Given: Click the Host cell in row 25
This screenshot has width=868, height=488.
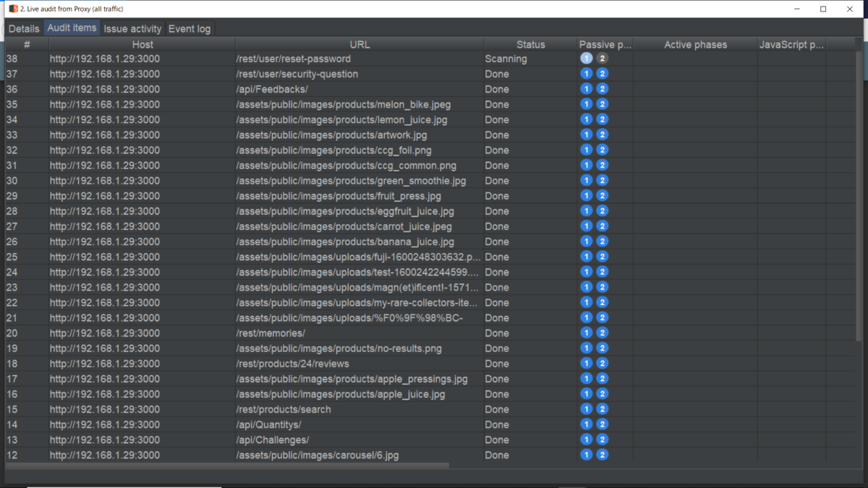Looking at the screenshot, I should [142, 257].
